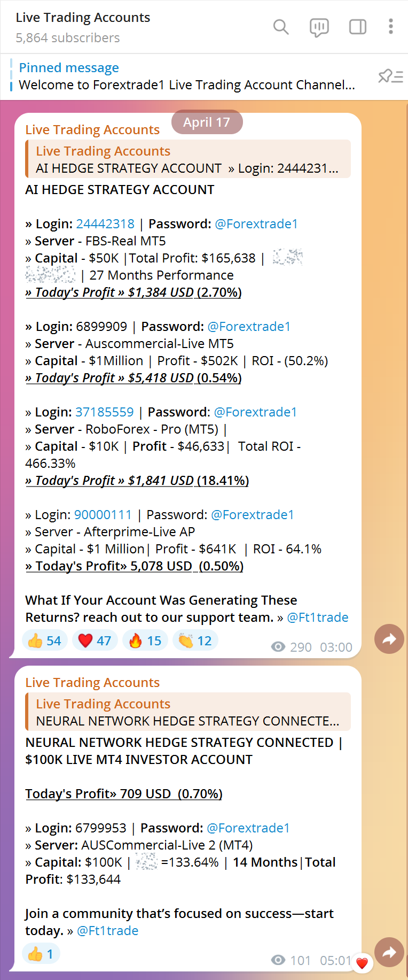The height and width of the screenshot is (980, 408).
Task: Toggle fire reaction with 15
Action: pos(145,641)
